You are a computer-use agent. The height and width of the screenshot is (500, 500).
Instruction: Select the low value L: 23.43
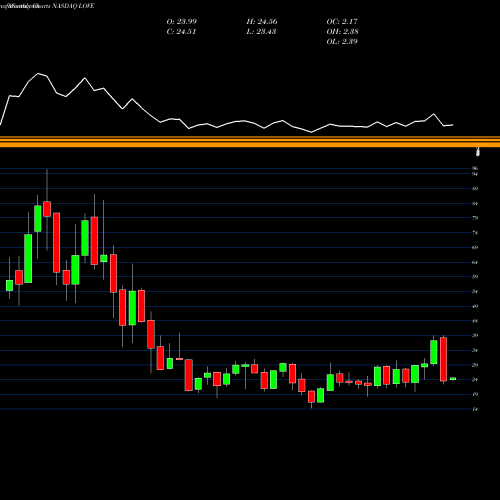261,32
